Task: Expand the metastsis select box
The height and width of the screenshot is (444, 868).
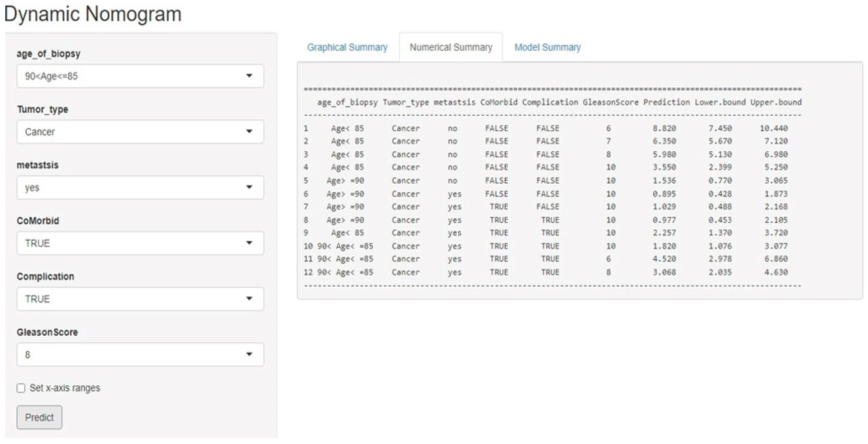Action: tap(140, 187)
